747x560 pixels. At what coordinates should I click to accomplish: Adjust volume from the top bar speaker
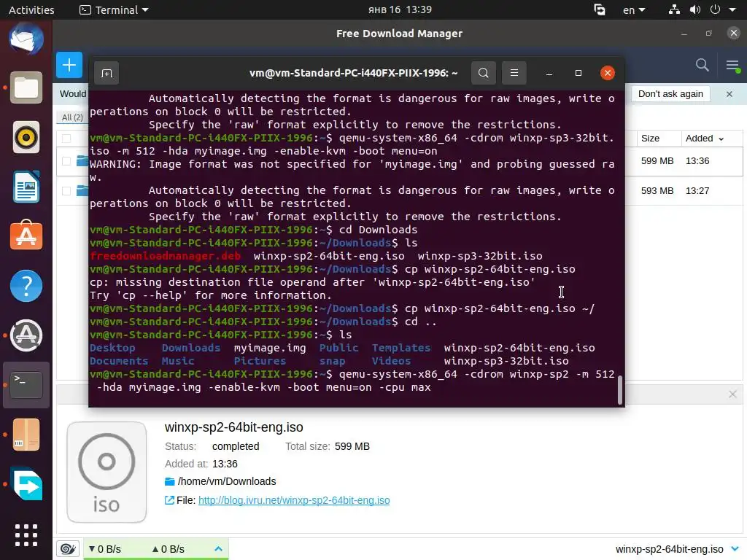(x=695, y=9)
